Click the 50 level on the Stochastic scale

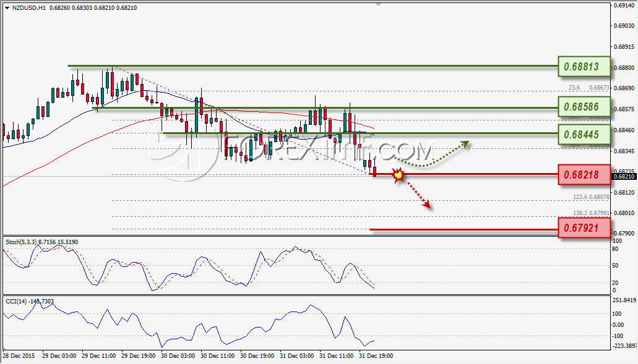pos(615,266)
